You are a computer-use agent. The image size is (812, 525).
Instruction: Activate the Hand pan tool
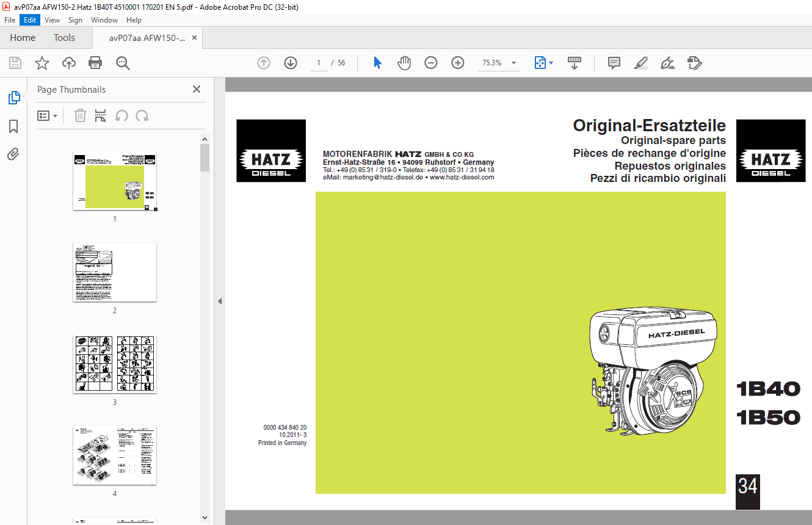click(404, 63)
